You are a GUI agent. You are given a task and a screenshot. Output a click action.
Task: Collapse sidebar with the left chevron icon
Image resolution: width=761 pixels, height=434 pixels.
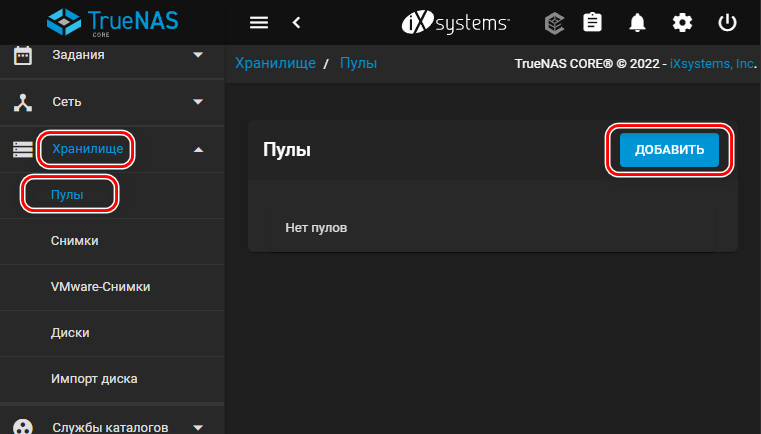coord(297,22)
